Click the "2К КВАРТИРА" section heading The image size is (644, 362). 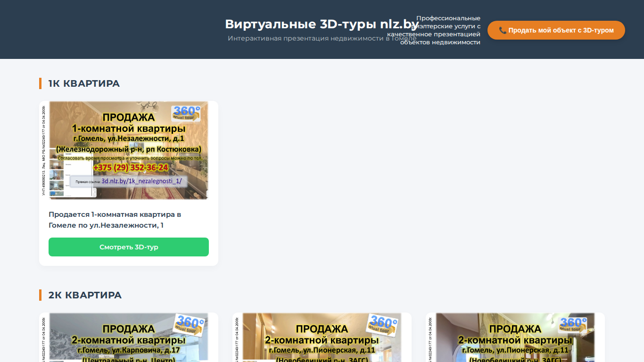pyautogui.click(x=85, y=295)
